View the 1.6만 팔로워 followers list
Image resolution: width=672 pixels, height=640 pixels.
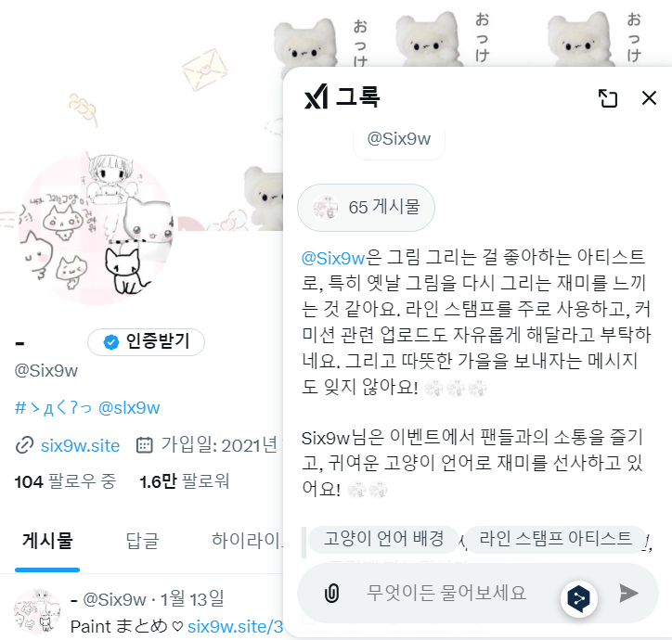pyautogui.click(x=185, y=481)
